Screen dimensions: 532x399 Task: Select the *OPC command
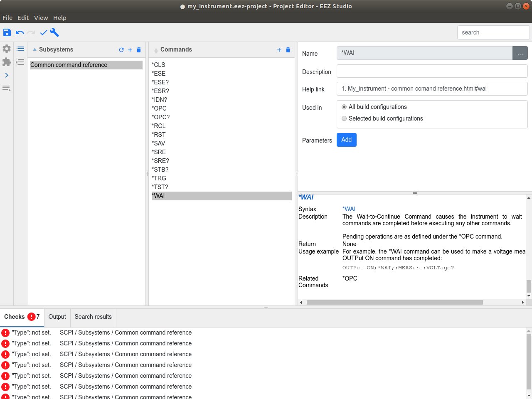pyautogui.click(x=222, y=108)
